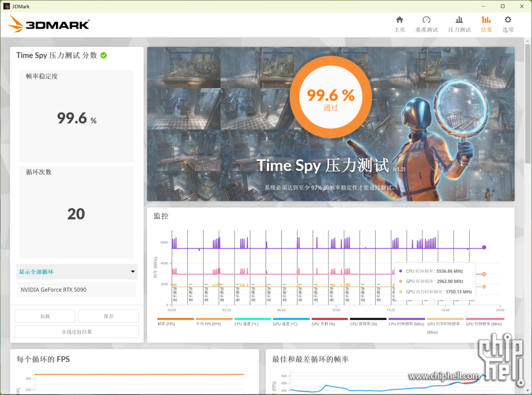Toggle the 帧率 (FPS) orange legend
532x395 pixels.
tap(175, 322)
